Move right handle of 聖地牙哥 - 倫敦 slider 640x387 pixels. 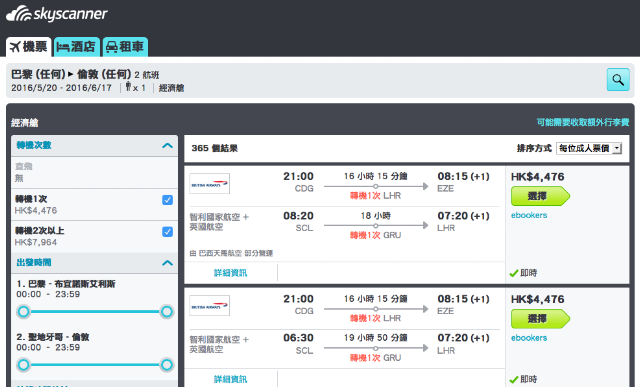pos(167,365)
